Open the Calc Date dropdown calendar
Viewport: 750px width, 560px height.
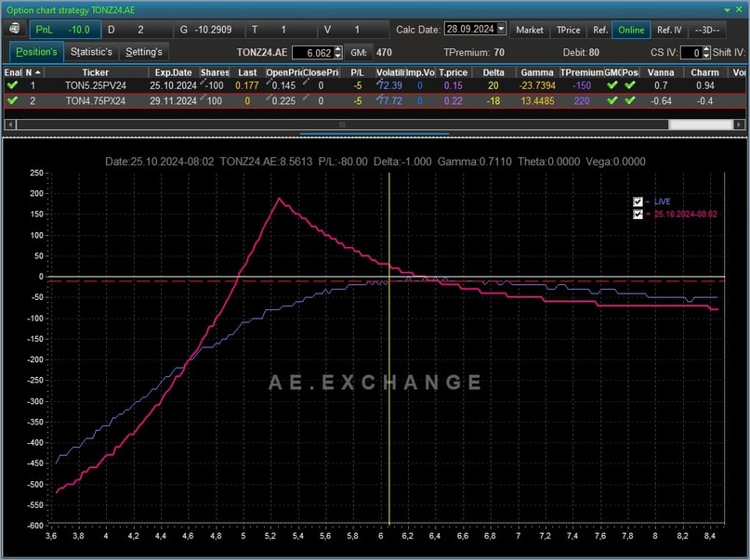pos(501,29)
